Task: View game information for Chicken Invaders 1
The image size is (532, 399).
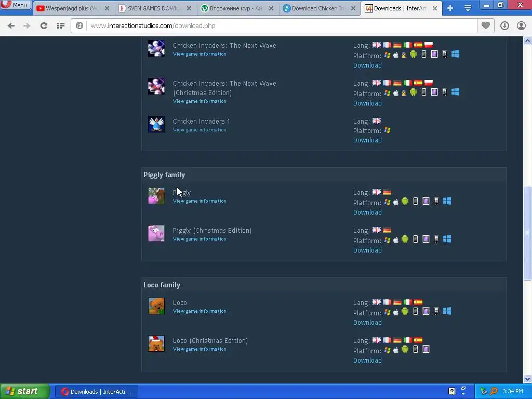Action: [199, 130]
